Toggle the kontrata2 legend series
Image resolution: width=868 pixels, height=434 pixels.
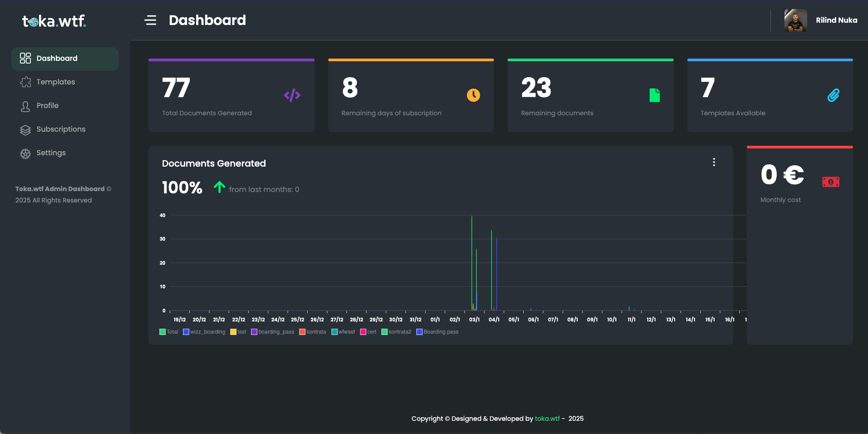click(396, 332)
